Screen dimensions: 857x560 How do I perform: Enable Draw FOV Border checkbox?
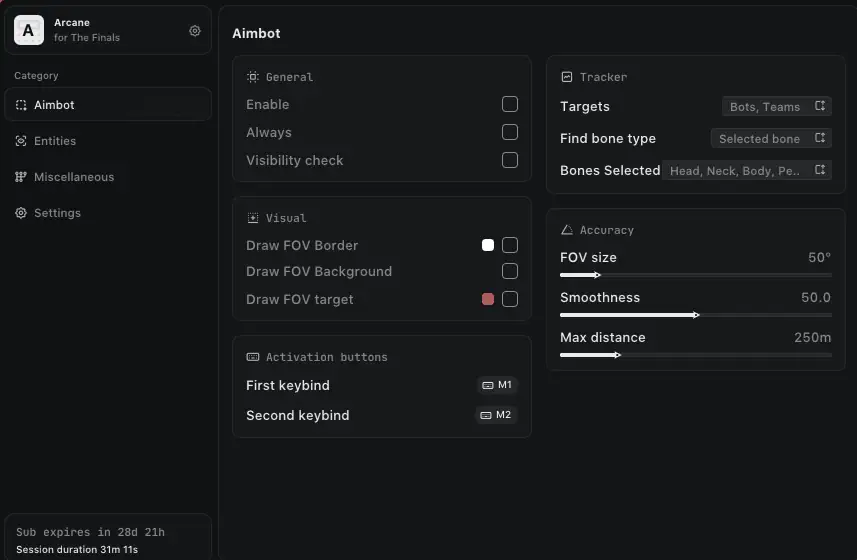pos(509,245)
